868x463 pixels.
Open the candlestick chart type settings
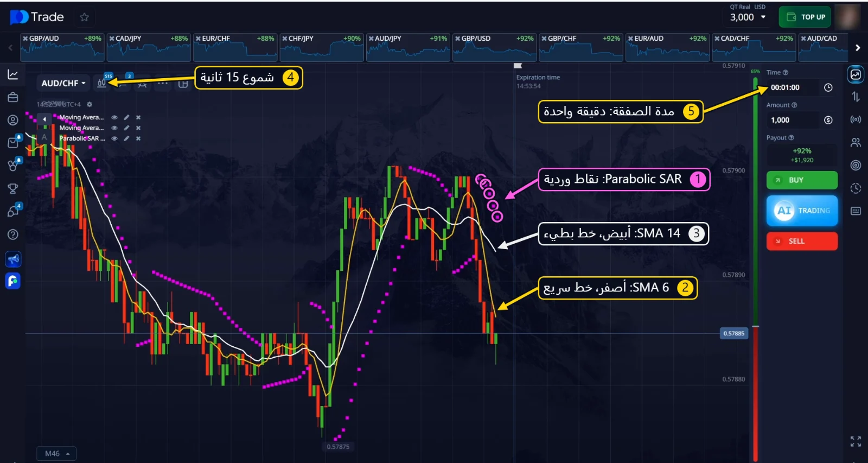pyautogui.click(x=101, y=83)
